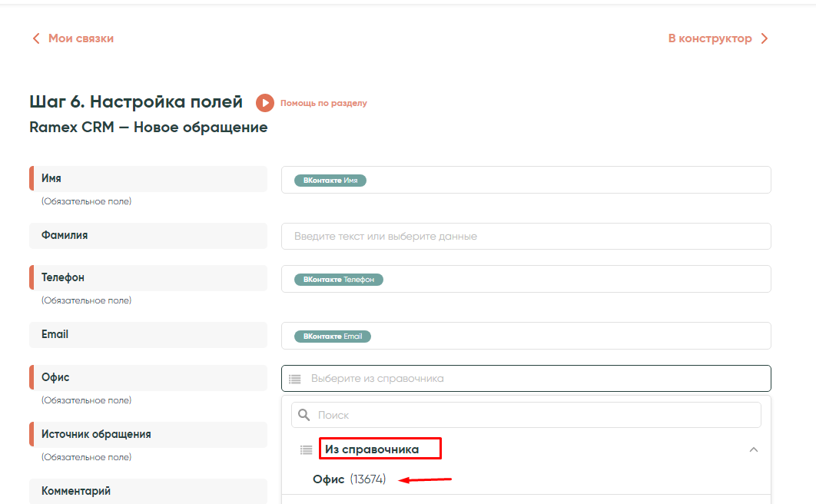The width and height of the screenshot is (816, 504).
Task: Select the ВКонтакте Имя tag
Action: coord(330,181)
